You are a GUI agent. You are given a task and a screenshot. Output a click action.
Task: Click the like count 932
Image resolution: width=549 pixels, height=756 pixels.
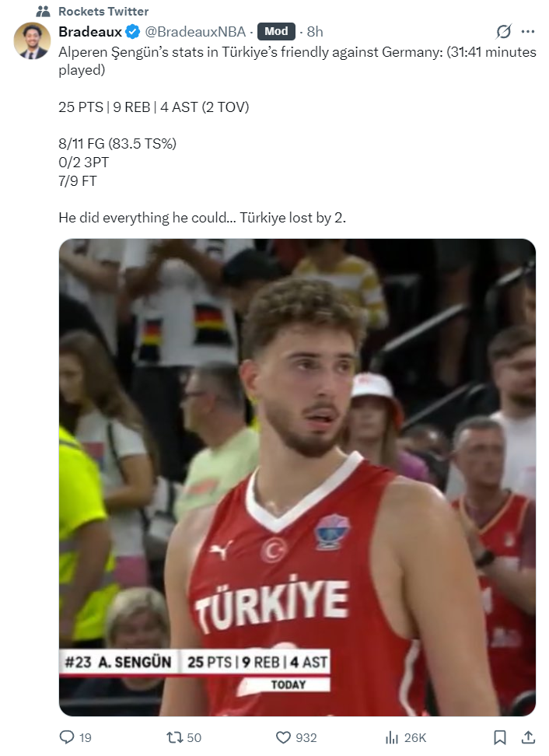(x=306, y=737)
